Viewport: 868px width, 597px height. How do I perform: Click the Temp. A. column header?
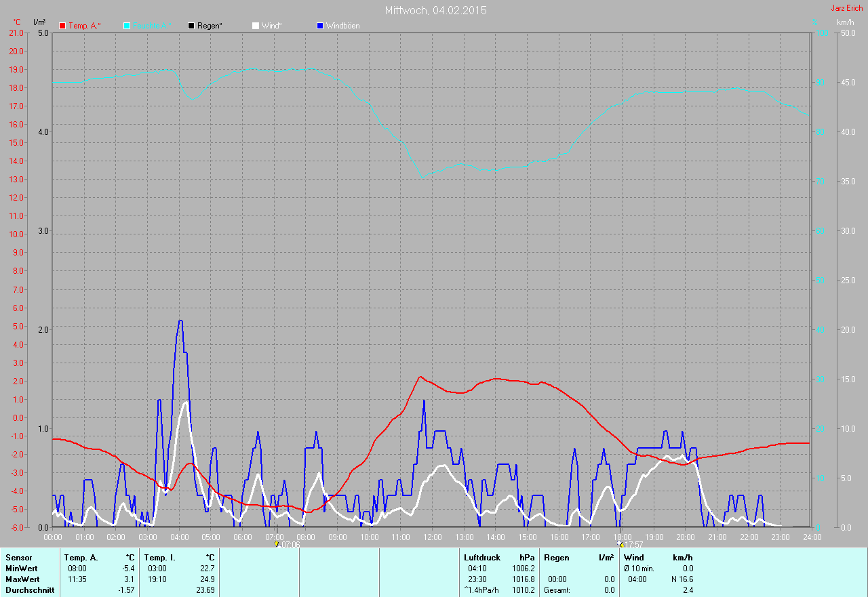click(81, 557)
